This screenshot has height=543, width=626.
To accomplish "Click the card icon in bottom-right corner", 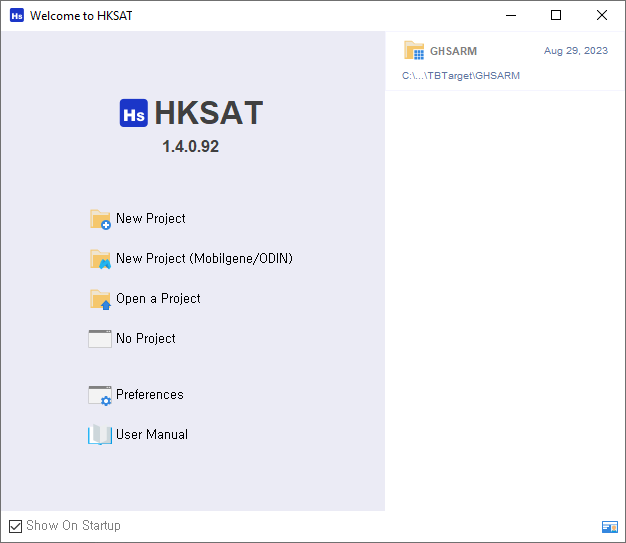I will [610, 527].
